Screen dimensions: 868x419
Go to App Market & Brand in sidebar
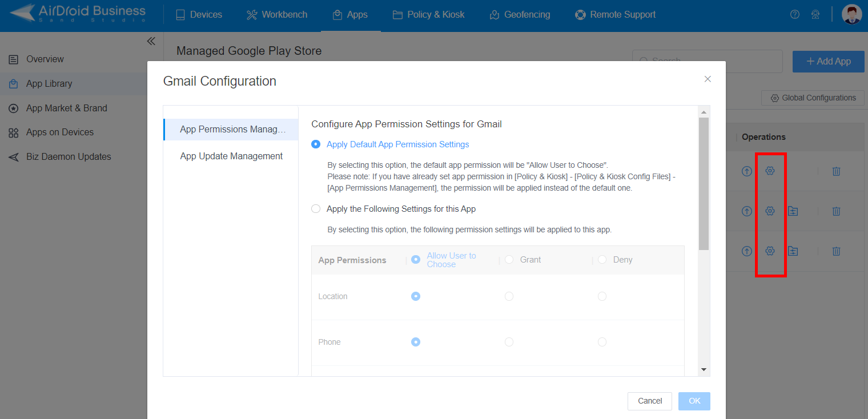coord(67,108)
